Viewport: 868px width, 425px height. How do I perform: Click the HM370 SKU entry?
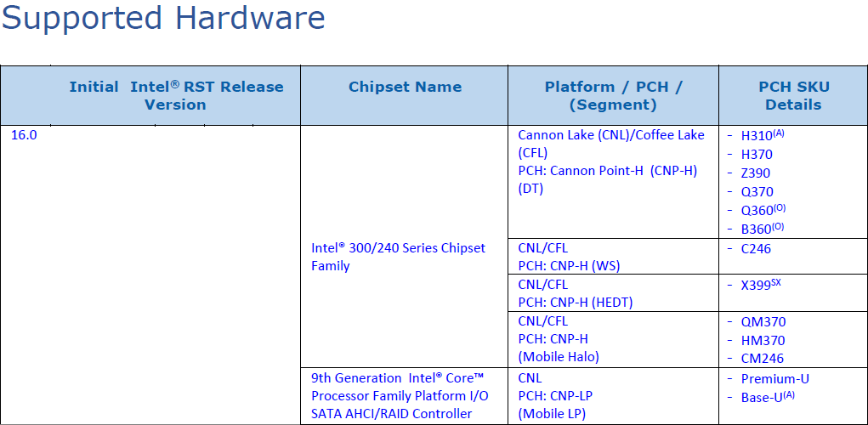tap(763, 341)
